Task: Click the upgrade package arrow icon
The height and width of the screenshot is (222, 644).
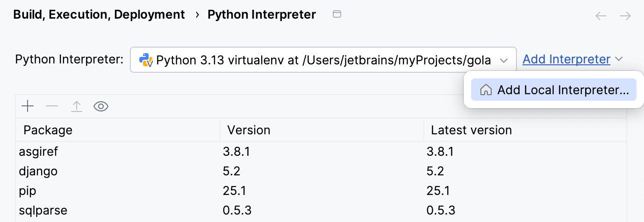Action: point(76,107)
